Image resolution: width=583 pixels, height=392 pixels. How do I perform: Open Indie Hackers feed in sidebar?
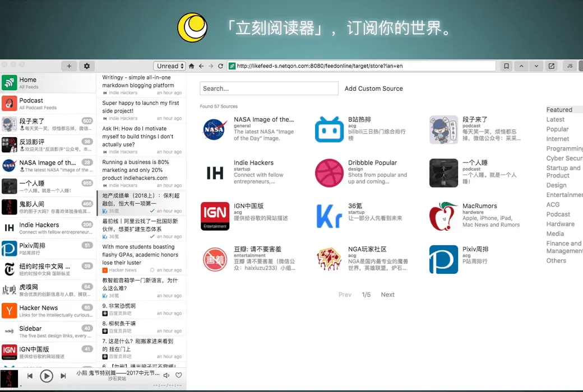point(48,228)
